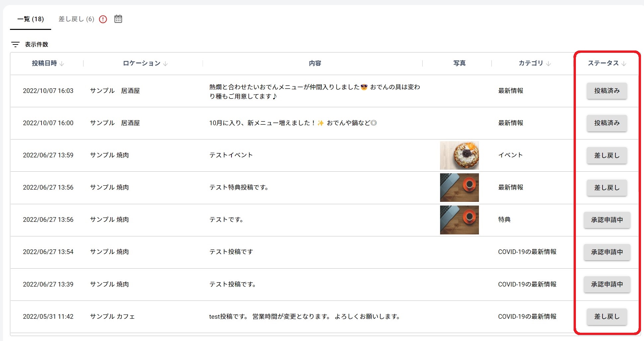Screen dimensions: 644x341
Task: Open the calendar view icon
Action: 118,19
